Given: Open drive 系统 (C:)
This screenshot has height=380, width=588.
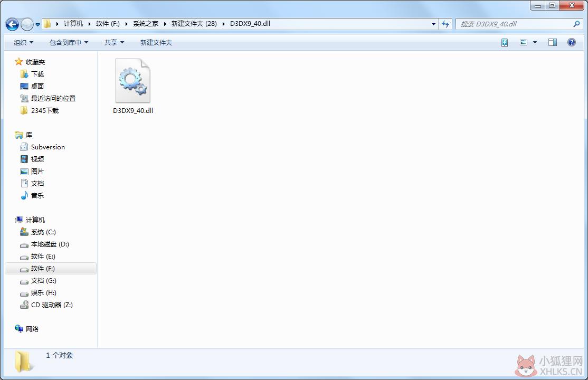Looking at the screenshot, I should point(43,232).
